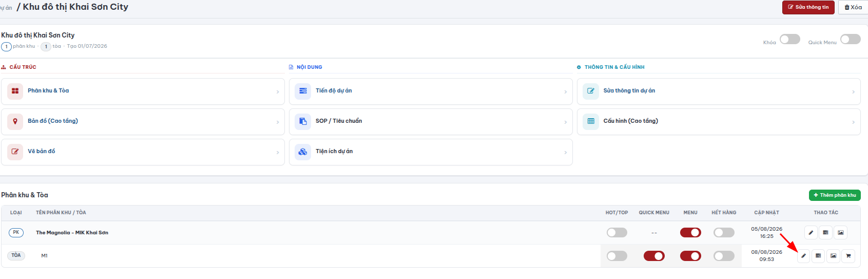Open the list/progress icon for M1 row
The image size is (868, 279).
[818, 256]
